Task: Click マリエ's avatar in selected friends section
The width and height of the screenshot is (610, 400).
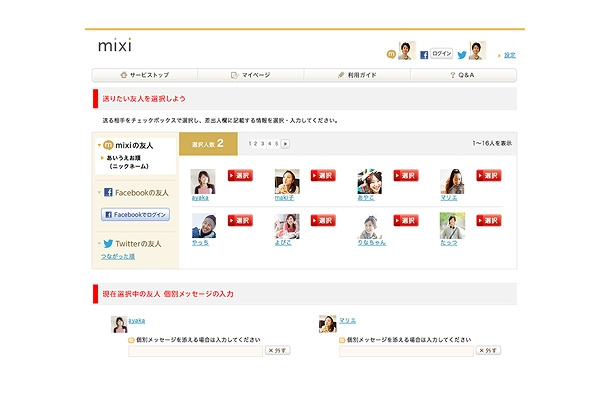Action: click(x=328, y=324)
